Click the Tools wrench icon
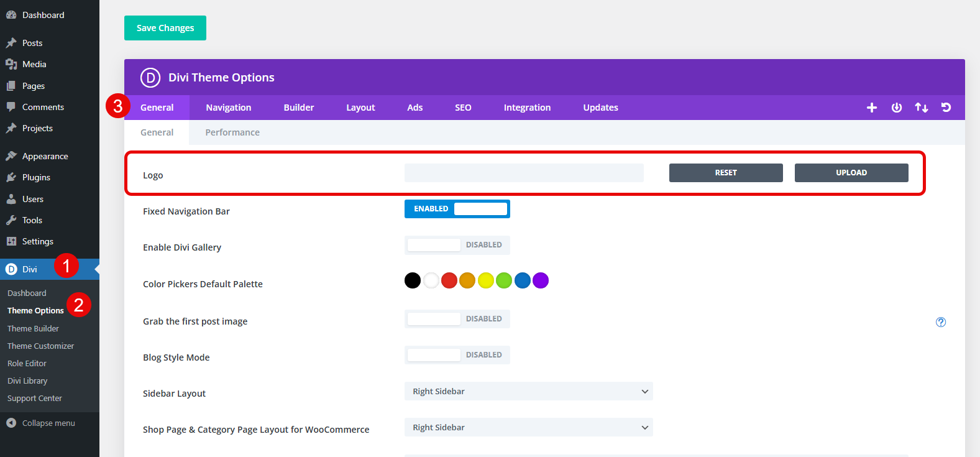980x457 pixels. point(11,220)
